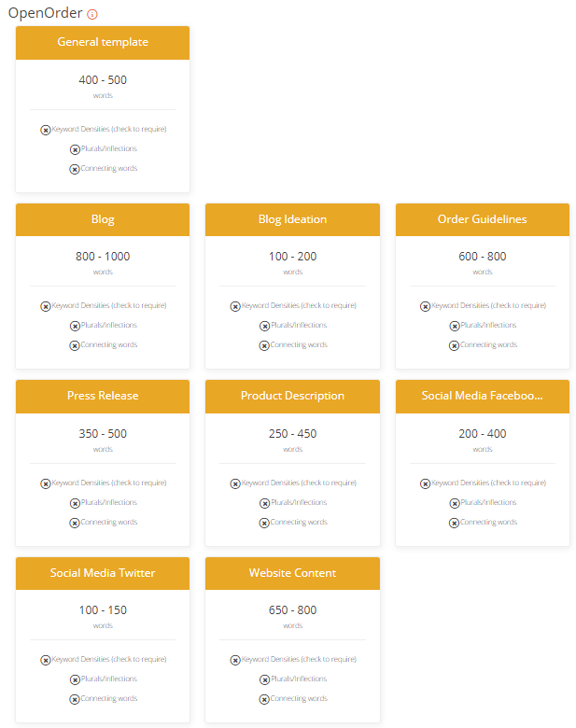The height and width of the screenshot is (728, 576).
Task: Click Plurals/Inflections x icon in Social Media Twitter
Action: click(x=75, y=679)
